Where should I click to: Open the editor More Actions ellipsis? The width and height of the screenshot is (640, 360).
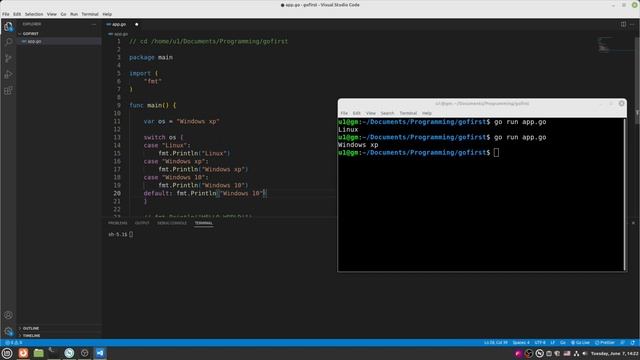[632, 24]
